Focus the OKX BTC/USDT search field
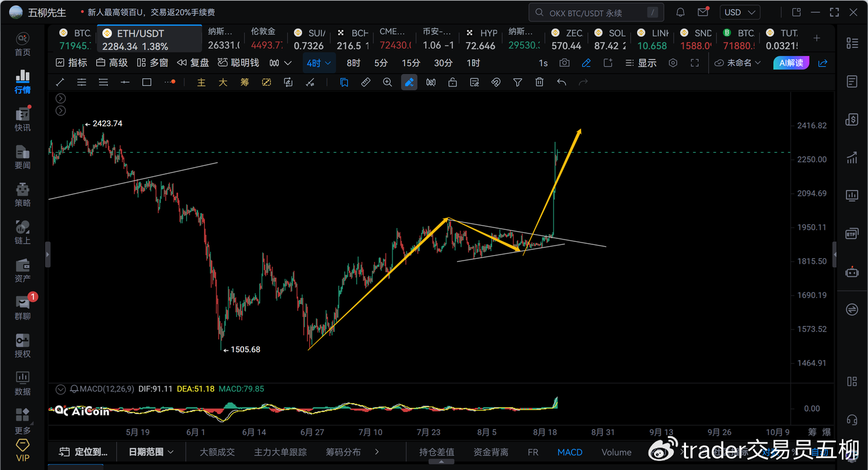 point(596,12)
